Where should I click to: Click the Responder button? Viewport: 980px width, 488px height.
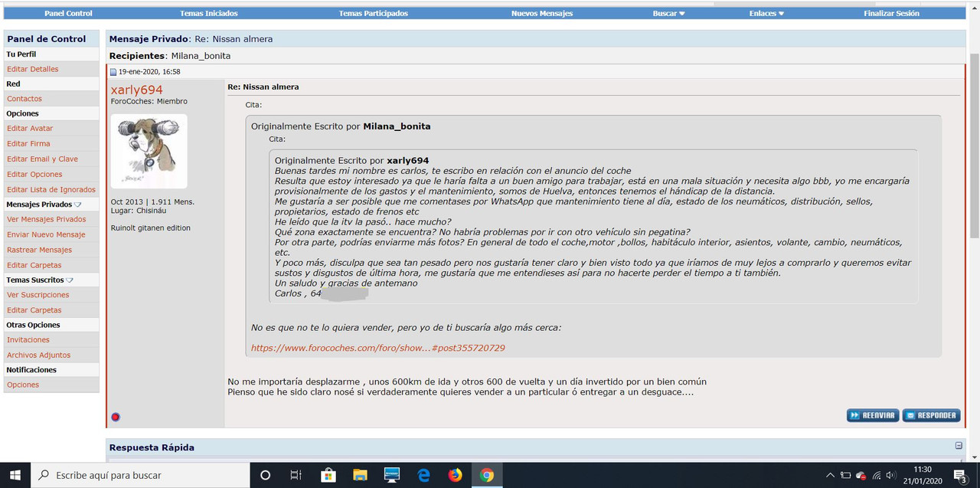(x=931, y=415)
